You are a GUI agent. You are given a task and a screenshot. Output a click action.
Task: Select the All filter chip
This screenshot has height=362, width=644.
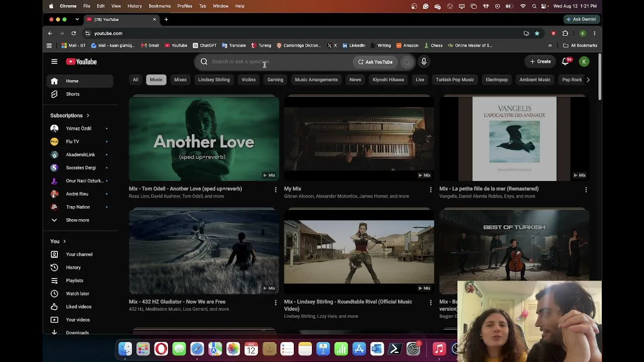pos(135,79)
